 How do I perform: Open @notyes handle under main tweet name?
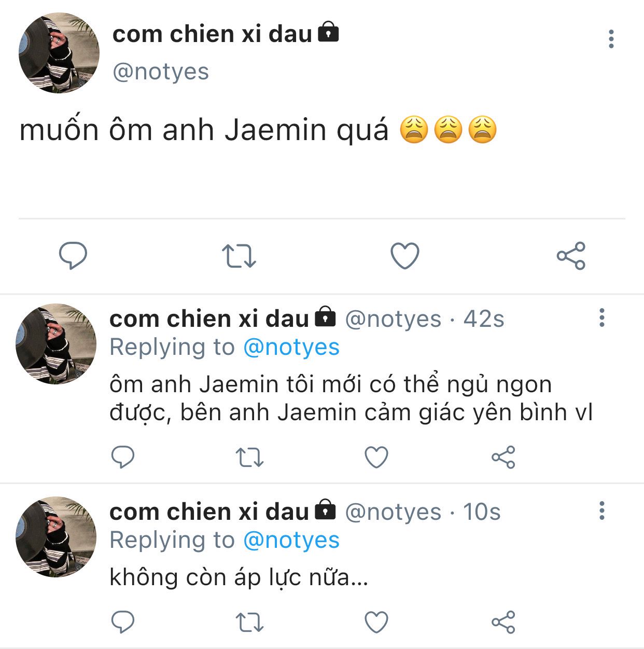(x=161, y=72)
